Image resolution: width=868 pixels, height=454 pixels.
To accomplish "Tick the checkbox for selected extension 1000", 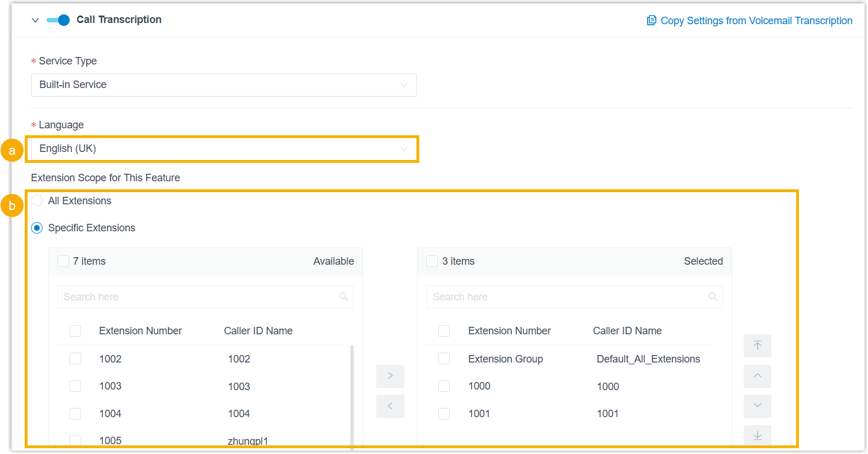I will (x=444, y=386).
